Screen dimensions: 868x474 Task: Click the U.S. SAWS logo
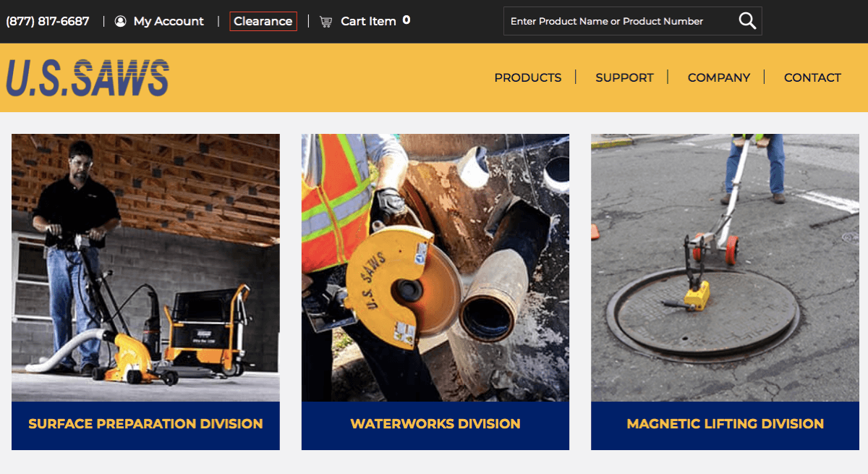tap(88, 78)
